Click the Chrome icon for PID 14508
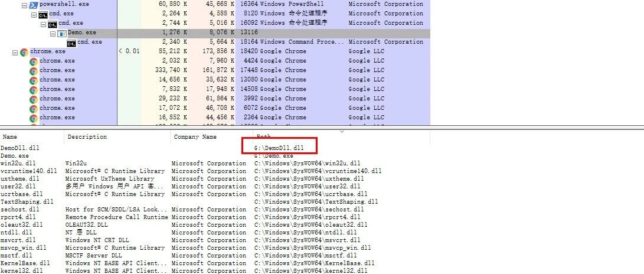The width and height of the screenshot is (644, 274). (34, 90)
